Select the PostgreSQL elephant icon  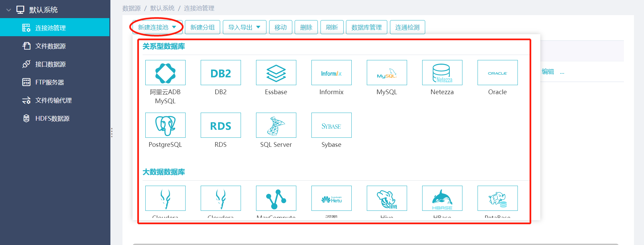165,125
